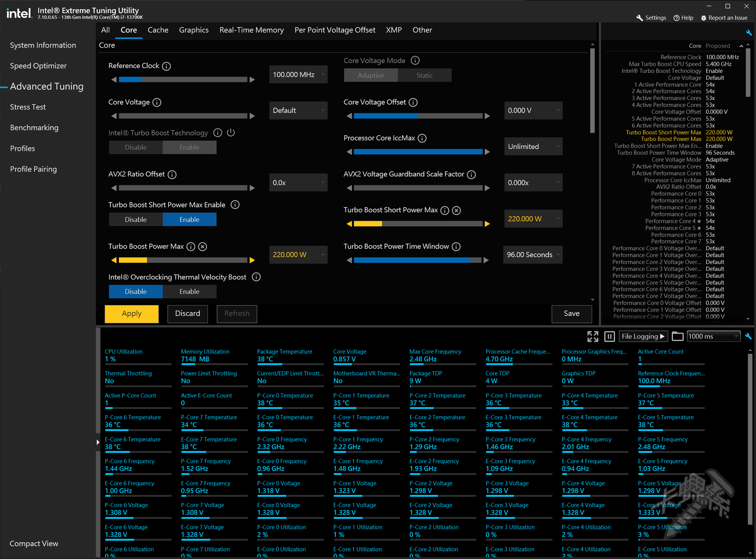This screenshot has height=559, width=756.
Task: Click wrench icon in monitoring toolbar
Action: point(748,336)
